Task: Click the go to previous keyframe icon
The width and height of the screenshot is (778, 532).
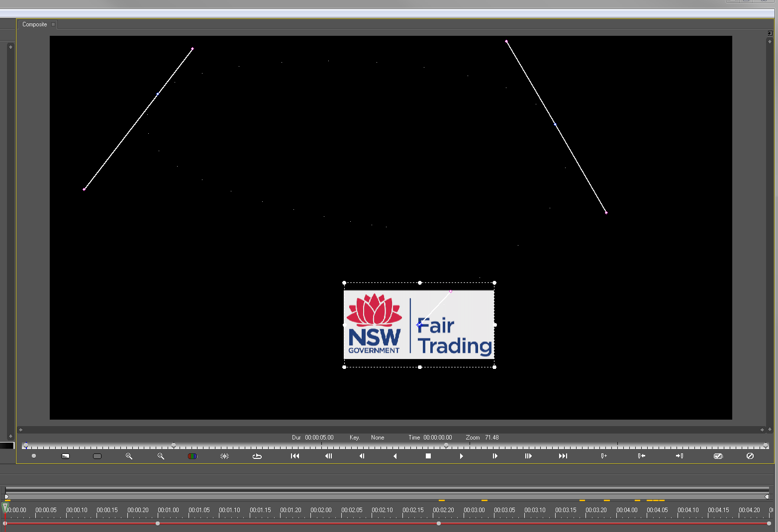Action: pos(641,456)
